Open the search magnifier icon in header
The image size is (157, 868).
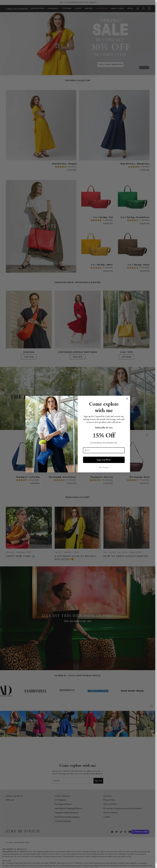tap(144, 8)
